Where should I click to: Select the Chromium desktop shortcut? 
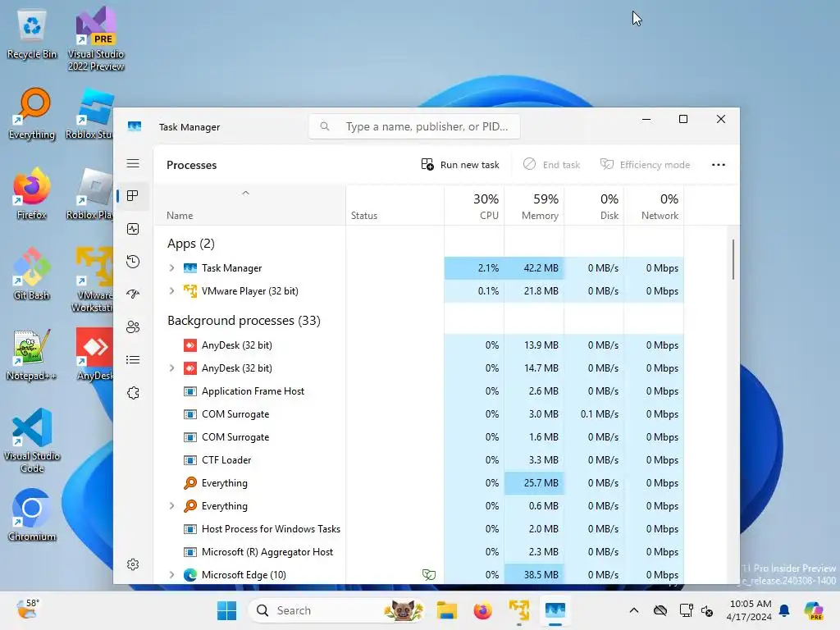(32, 515)
